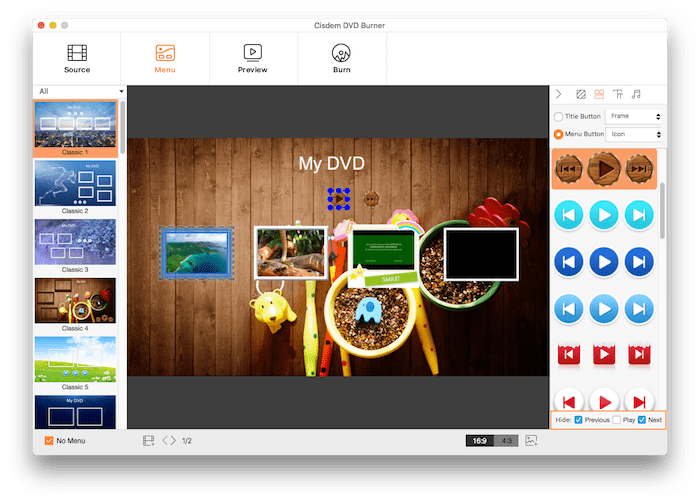Click the background image icon in bottom bar
Screen dimensions: 700x502
[x=532, y=440]
